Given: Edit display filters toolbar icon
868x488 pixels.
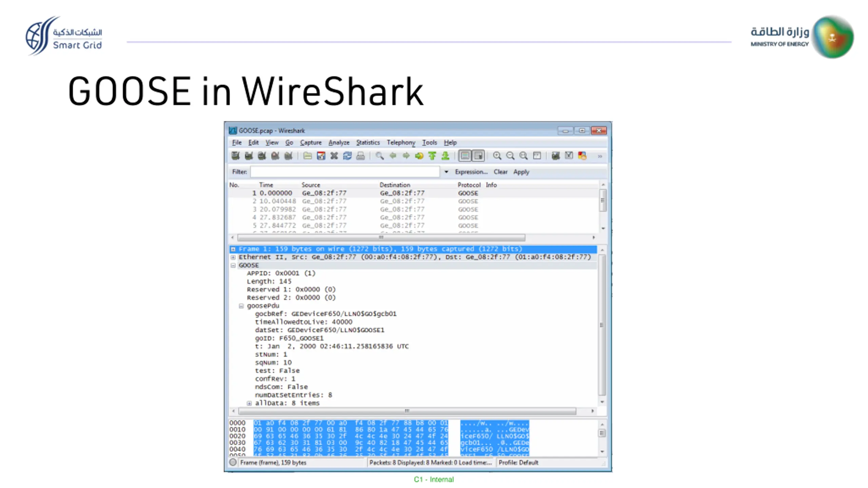Looking at the screenshot, I should coord(569,156).
